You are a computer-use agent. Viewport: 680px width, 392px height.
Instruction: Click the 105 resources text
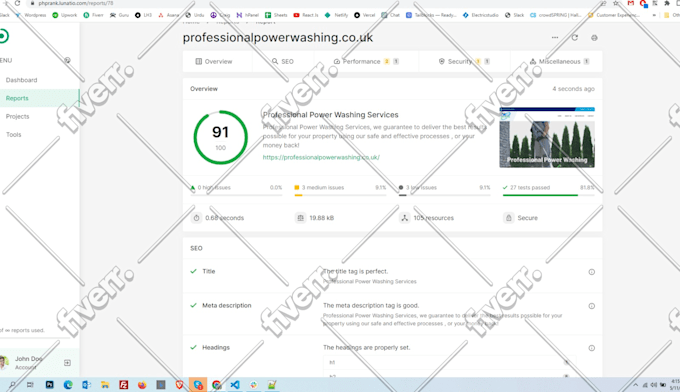click(434, 218)
